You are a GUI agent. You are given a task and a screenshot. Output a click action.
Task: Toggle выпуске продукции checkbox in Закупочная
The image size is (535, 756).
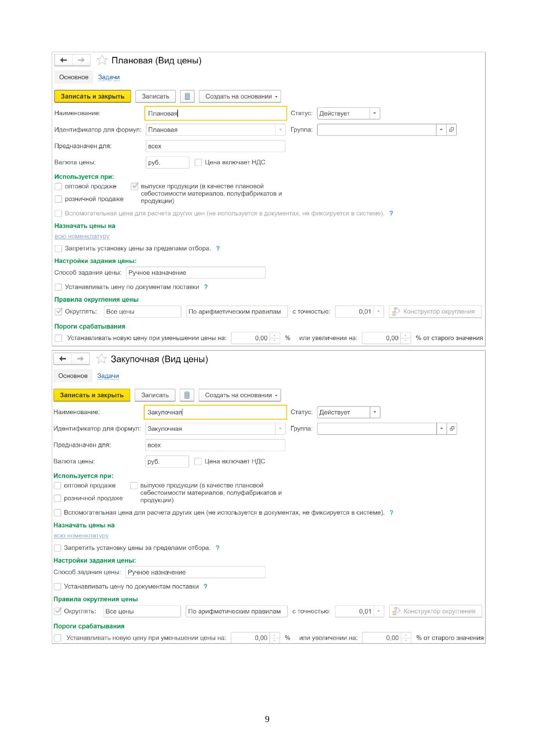click(134, 486)
